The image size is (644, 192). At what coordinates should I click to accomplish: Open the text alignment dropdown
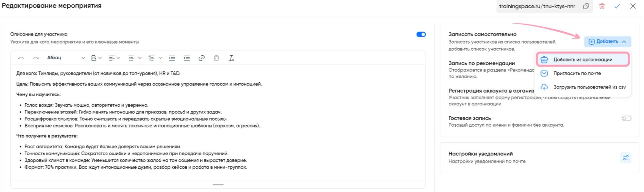click(x=114, y=58)
